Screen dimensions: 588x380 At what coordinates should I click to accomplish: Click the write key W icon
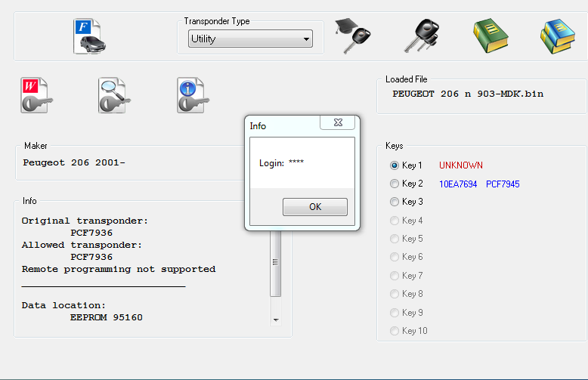pyautogui.click(x=36, y=95)
